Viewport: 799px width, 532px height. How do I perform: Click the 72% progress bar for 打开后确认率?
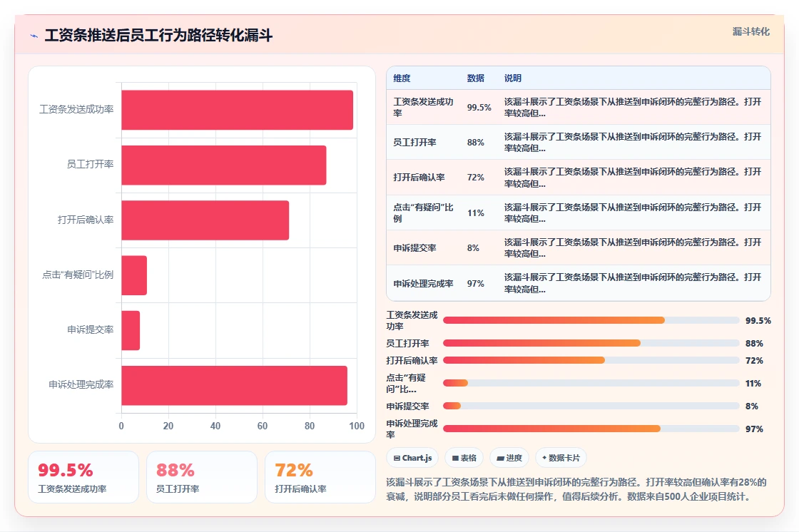point(591,360)
